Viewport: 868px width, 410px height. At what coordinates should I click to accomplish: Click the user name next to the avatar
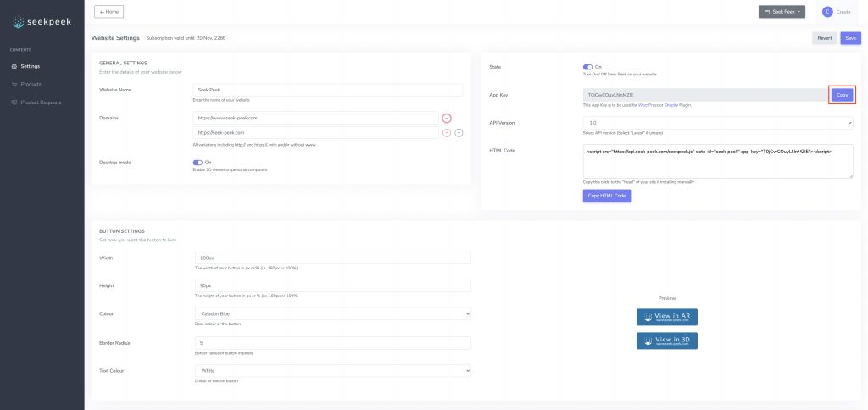[843, 12]
